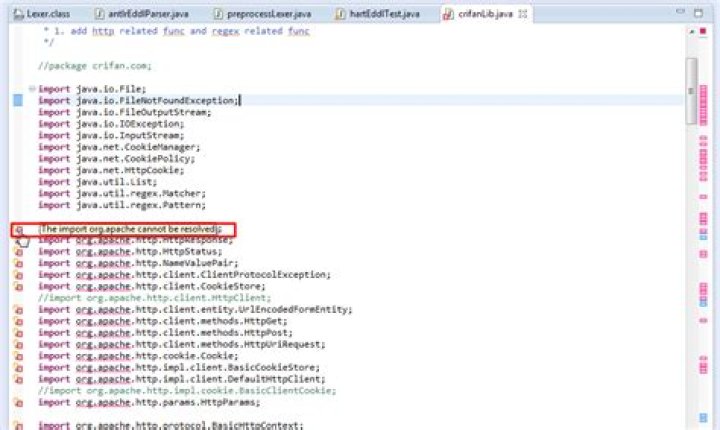Screen dimensions: 720x430
Task: Click error marker beside UrlEncodedFormEntity import
Action: coord(18,310)
